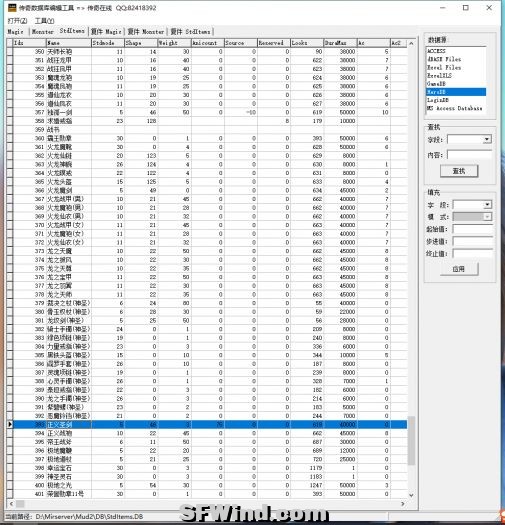This screenshot has height=525, width=505.
Task: Click the search content input field
Action: coord(470,155)
